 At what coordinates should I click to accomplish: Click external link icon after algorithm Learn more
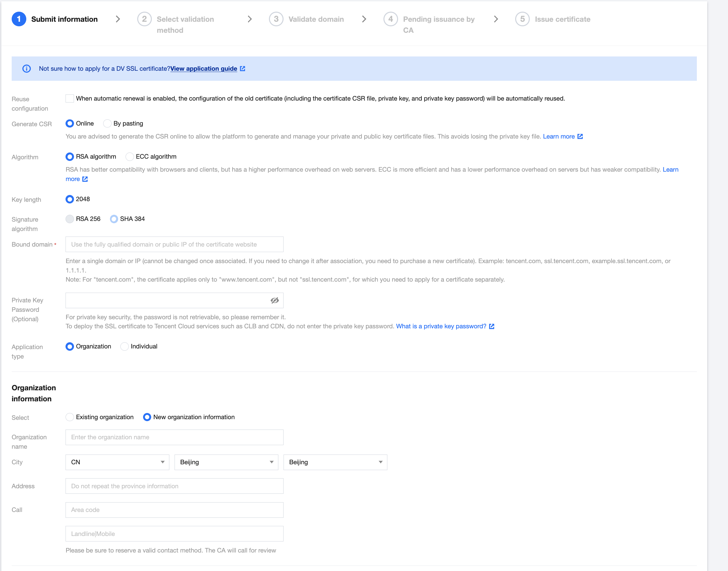tap(85, 179)
